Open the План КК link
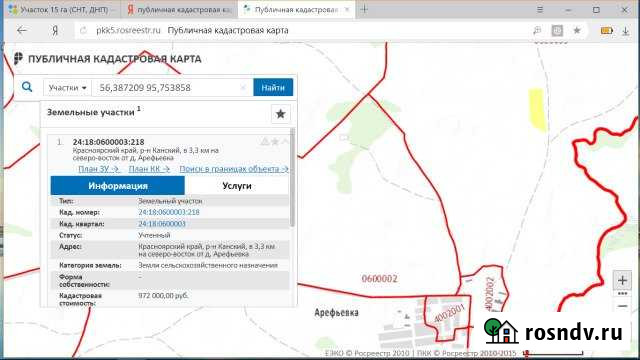This screenshot has width=640, height=360. tap(149, 169)
